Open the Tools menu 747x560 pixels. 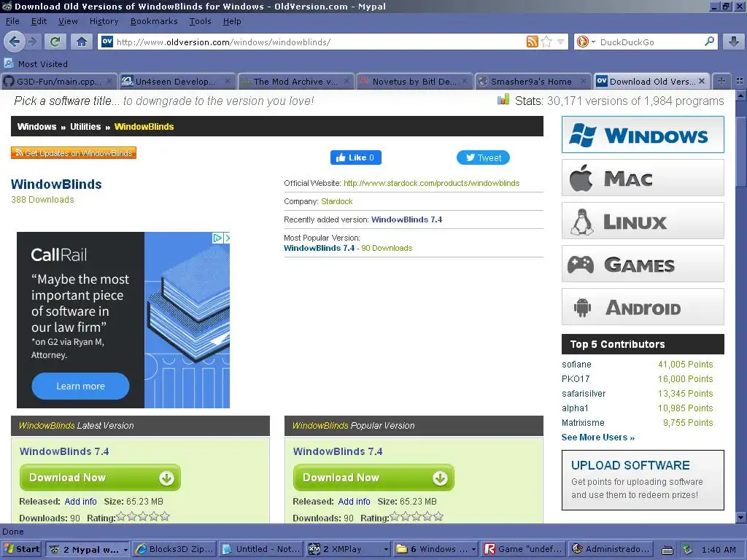pos(200,21)
